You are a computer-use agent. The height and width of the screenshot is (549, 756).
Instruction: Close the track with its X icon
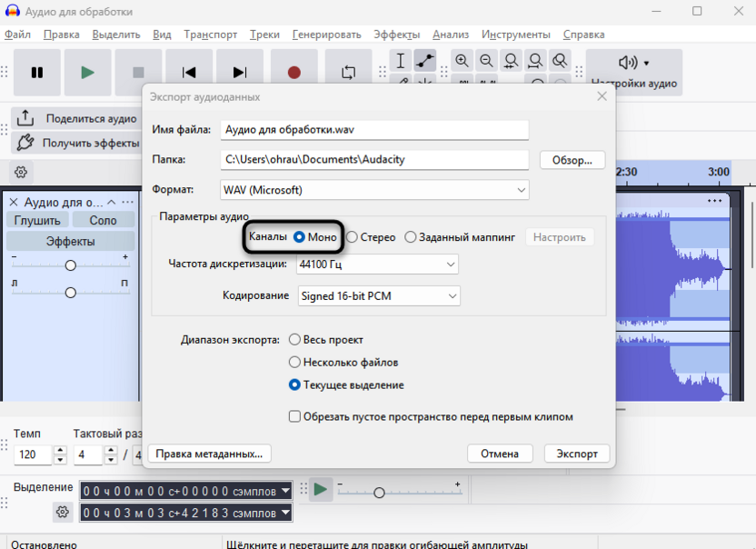click(14, 202)
